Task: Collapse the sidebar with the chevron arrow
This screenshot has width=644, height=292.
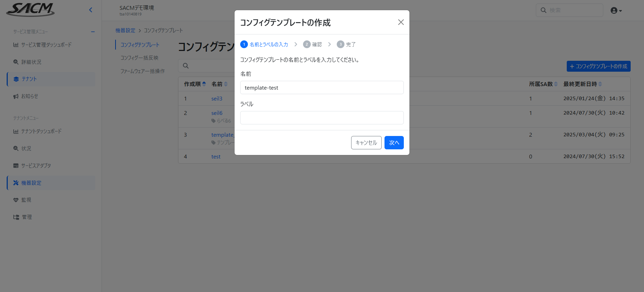Action: 91,10
